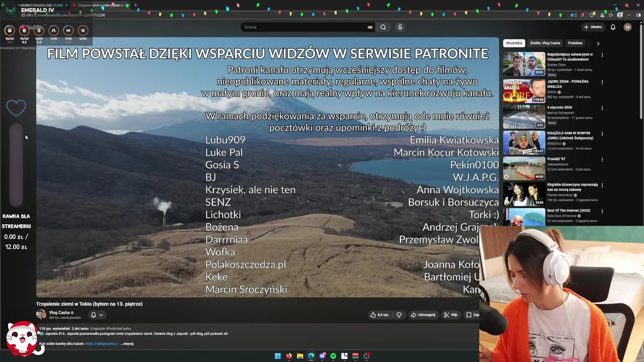Click the browser address bar URL
This screenshot has width=644, height=362.
tap(65, 15)
